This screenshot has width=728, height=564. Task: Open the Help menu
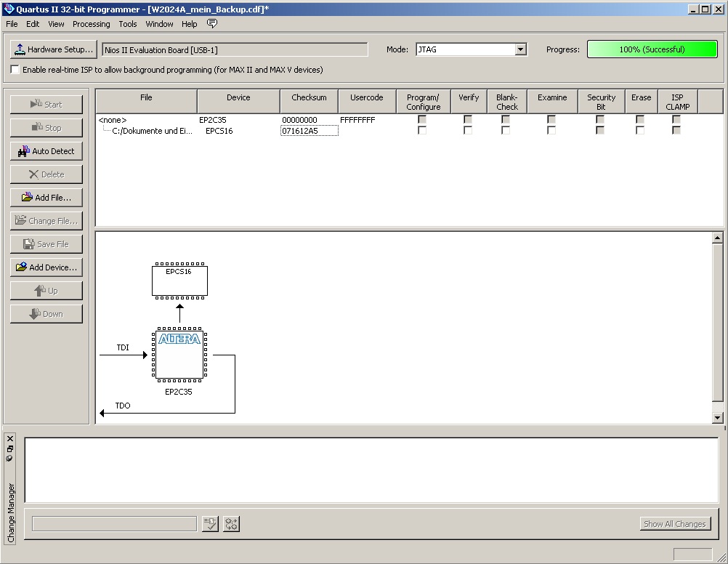(190, 24)
